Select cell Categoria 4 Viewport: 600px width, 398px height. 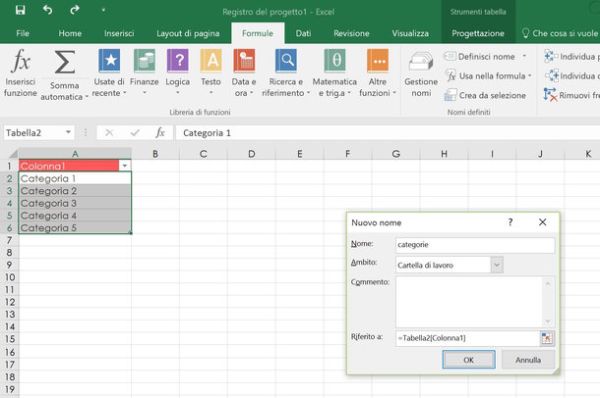(x=75, y=215)
